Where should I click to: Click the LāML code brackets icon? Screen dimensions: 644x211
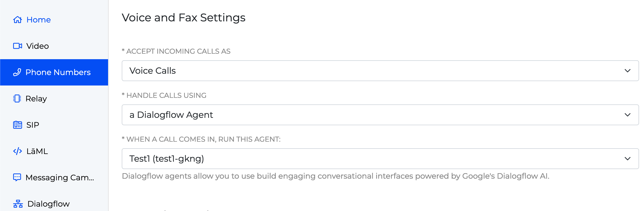click(18, 151)
